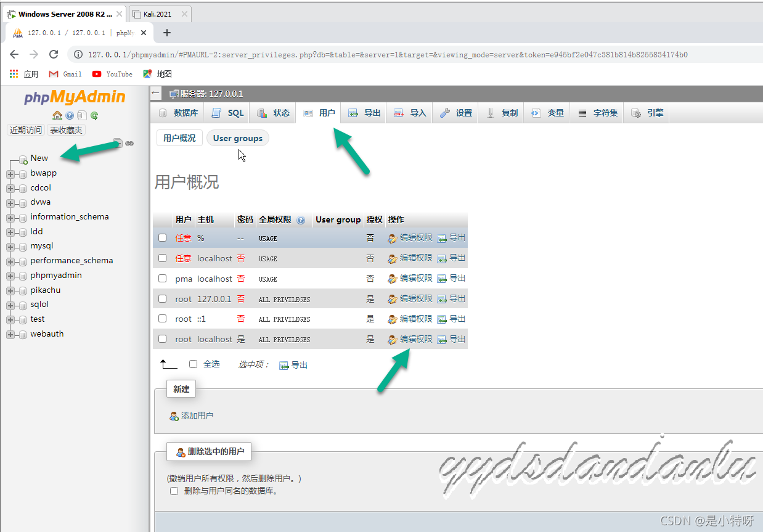Click the 添加用户 add user link
Viewport: 763px width, 532px height.
coord(192,416)
